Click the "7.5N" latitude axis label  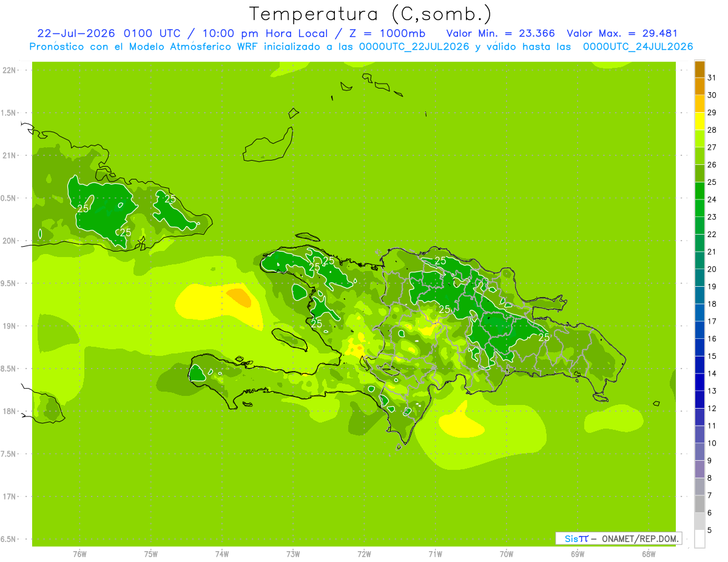8,454
